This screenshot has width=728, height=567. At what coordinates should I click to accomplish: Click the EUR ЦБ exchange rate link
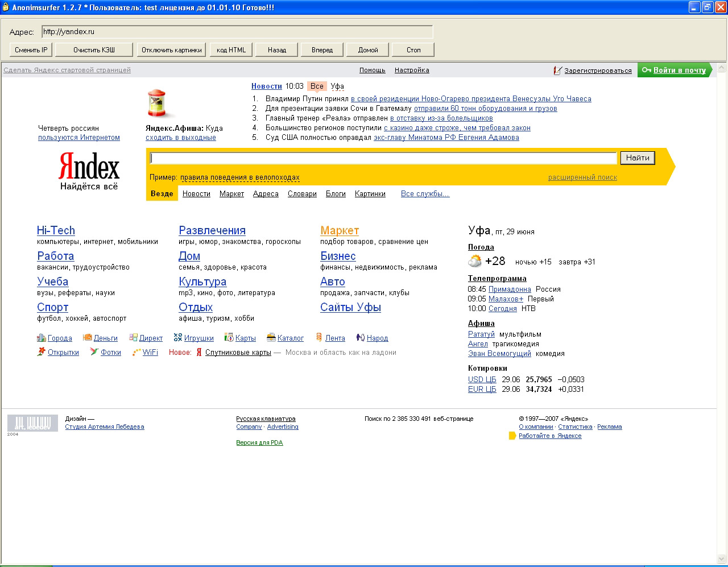[482, 389]
